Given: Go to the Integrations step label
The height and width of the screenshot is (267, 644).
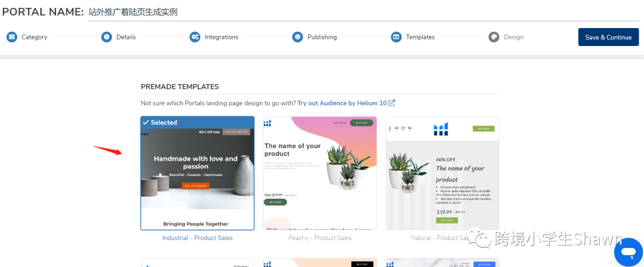Looking at the screenshot, I should (x=222, y=37).
